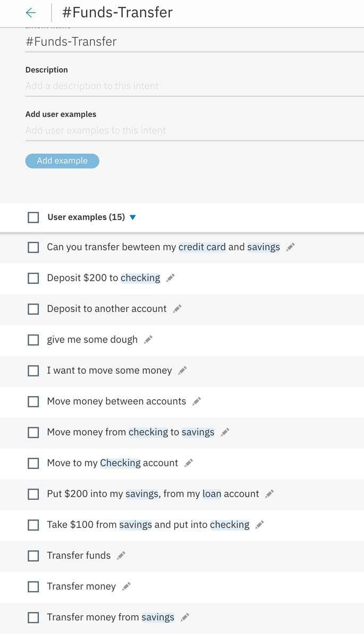Edit the 'Deposit to another account' example
Viewport: 364px width, 638px height.
177,309
